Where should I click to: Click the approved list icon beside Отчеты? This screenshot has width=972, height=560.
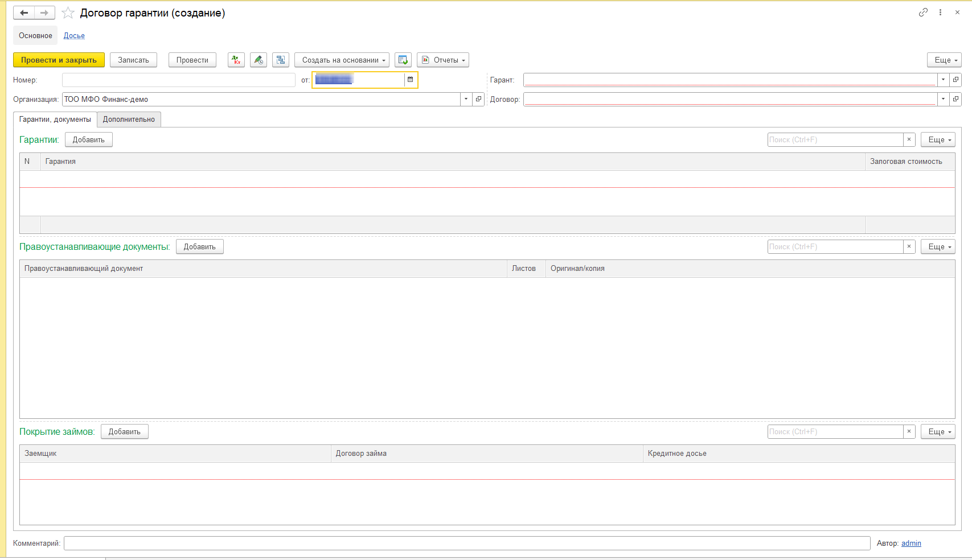point(403,60)
